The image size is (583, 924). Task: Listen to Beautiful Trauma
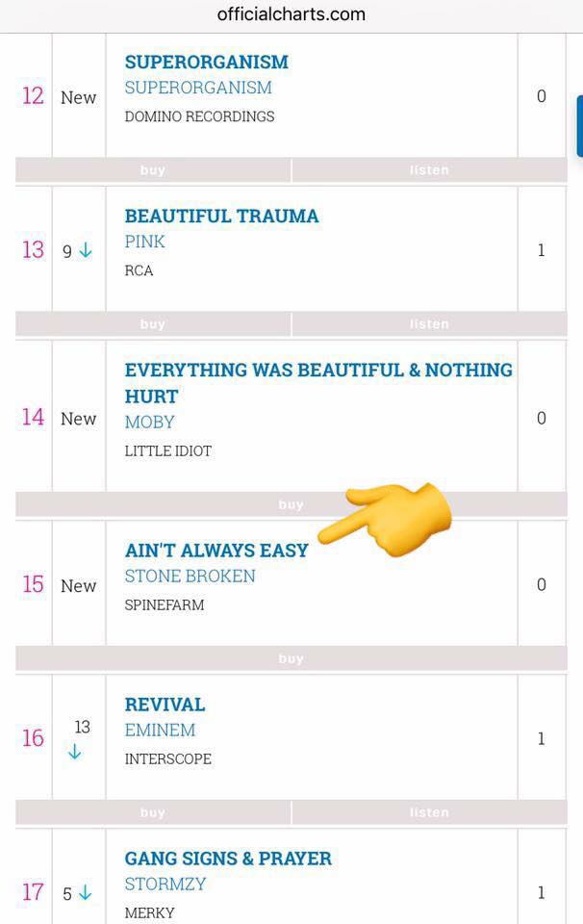pos(430,324)
